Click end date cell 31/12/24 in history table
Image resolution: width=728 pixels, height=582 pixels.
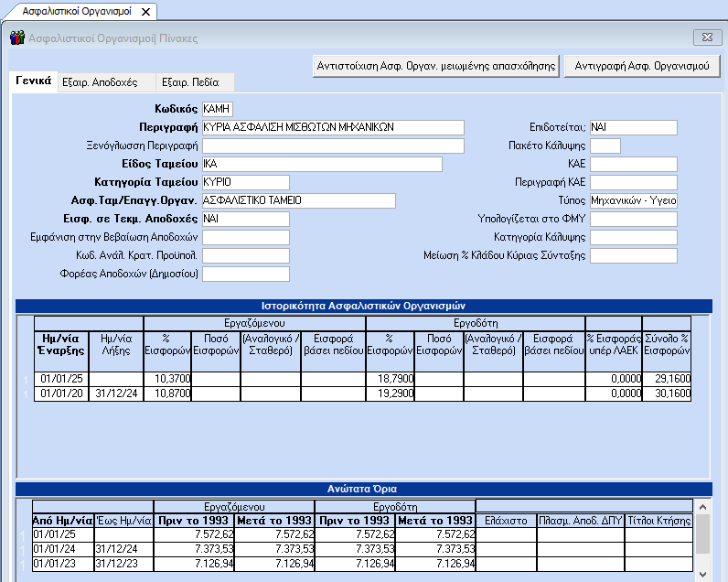pos(116,393)
